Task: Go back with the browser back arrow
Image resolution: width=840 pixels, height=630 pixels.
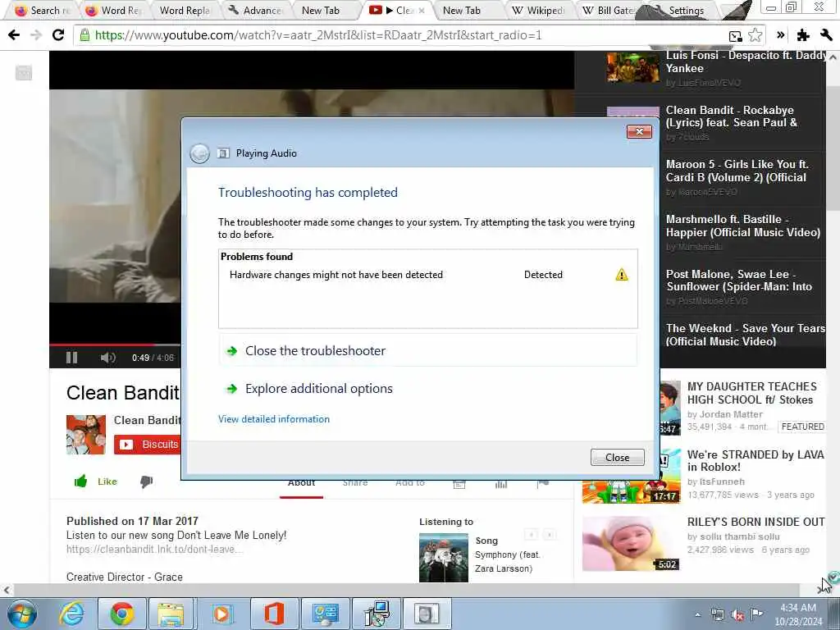Action: 14,35
